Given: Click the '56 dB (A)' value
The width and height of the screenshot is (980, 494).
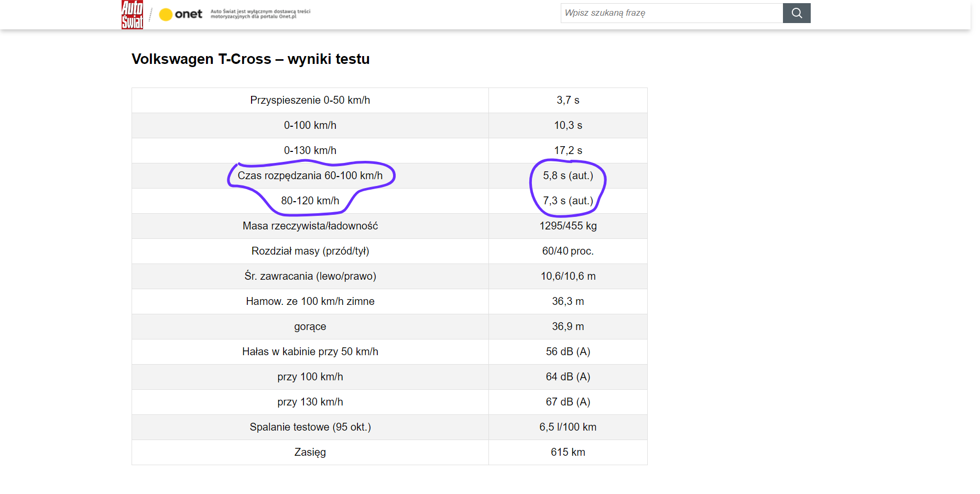Looking at the screenshot, I should click(568, 352).
